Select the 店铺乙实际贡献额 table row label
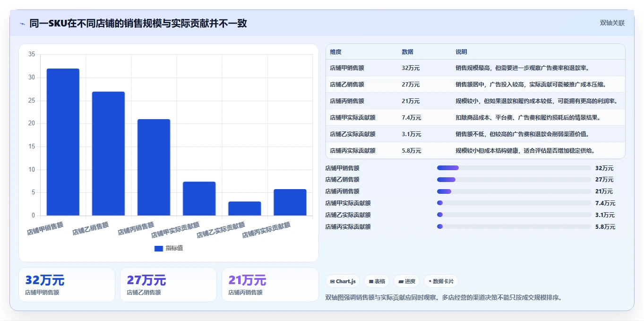 coord(352,134)
